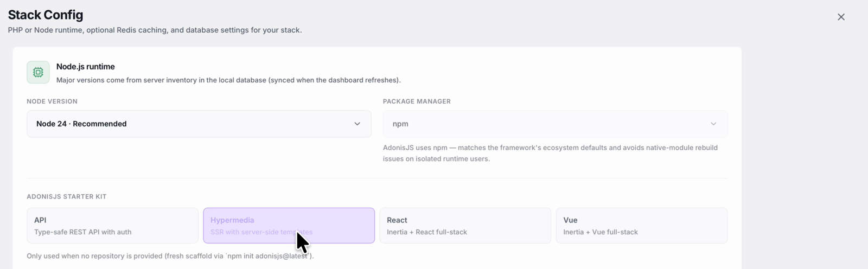Open the Package Manager npm dropdown
868x269 pixels.
click(x=555, y=124)
